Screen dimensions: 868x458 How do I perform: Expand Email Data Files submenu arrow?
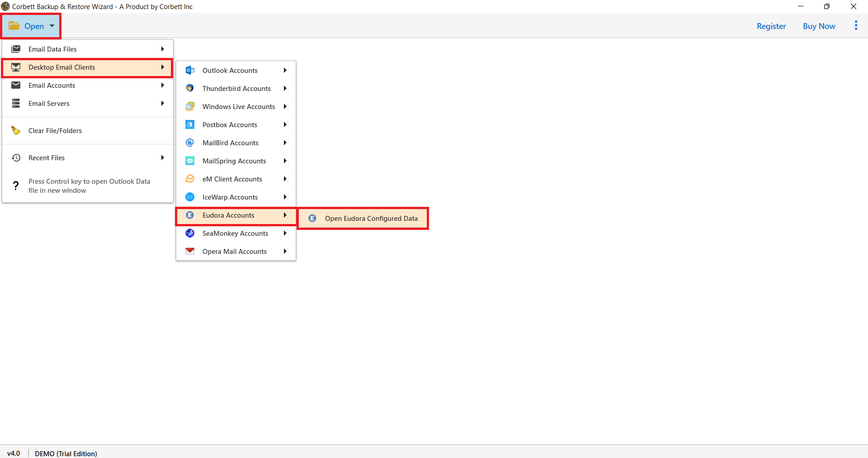pos(162,49)
